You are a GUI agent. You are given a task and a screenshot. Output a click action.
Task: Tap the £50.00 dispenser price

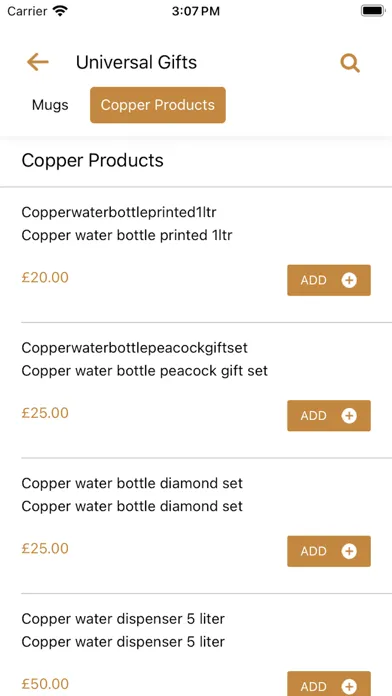(x=45, y=684)
